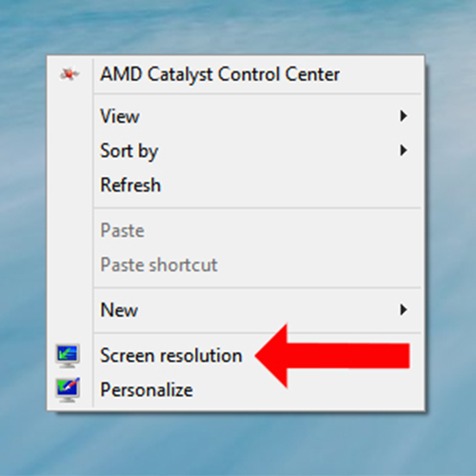This screenshot has width=476, height=476.
Task: Click the disabled Paste shortcut entry
Action: coord(235,265)
